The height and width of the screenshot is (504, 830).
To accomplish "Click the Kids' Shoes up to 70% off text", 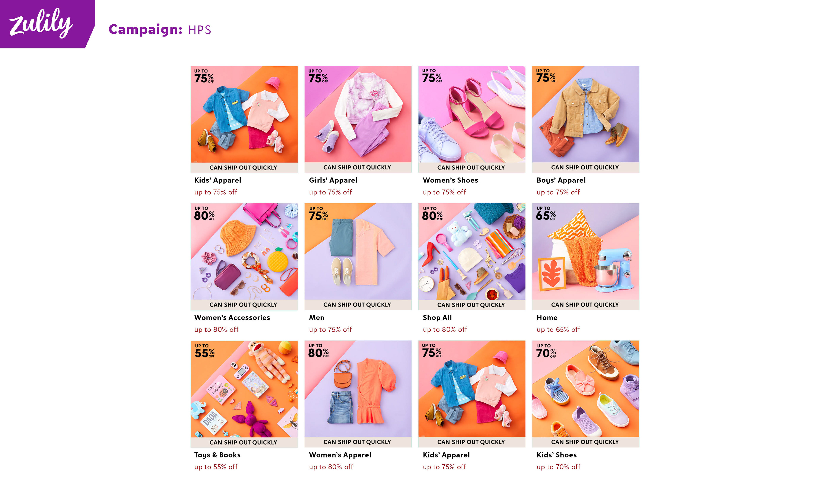I will (x=559, y=467).
